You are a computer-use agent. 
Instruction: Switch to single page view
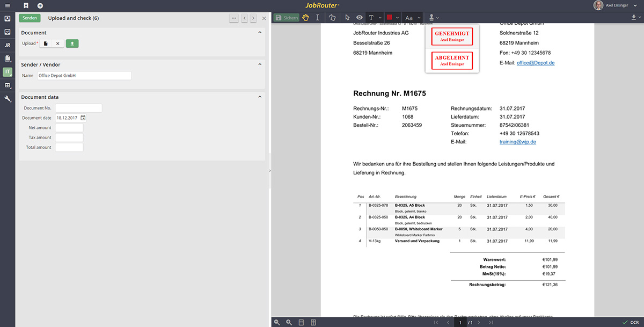click(301, 322)
